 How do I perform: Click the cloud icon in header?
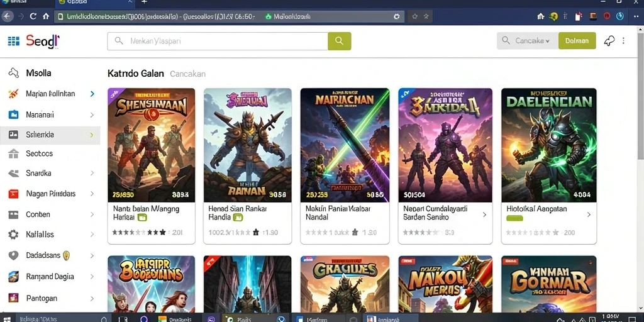pyautogui.click(x=609, y=41)
